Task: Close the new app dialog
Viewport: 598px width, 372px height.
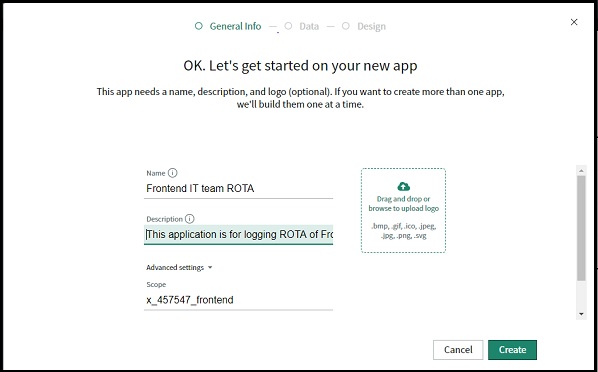Action: coord(574,22)
